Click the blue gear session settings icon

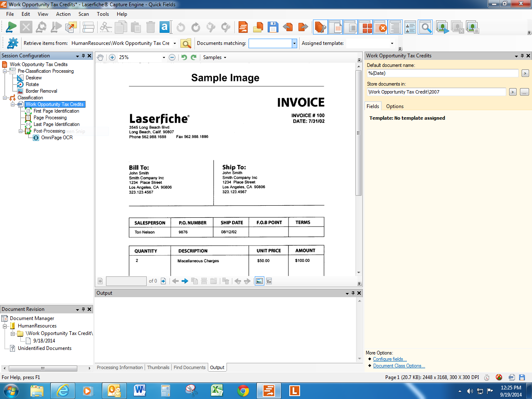(x=13, y=43)
